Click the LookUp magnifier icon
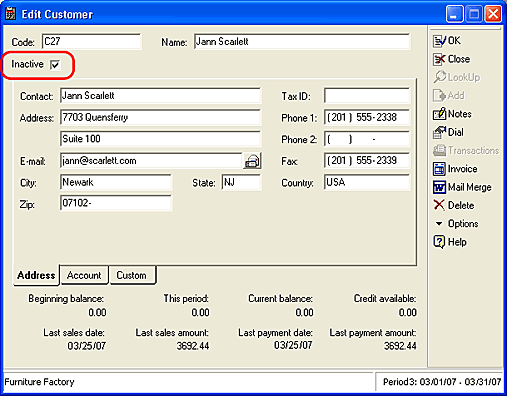Viewport: 507px width, 396px height. [439, 77]
